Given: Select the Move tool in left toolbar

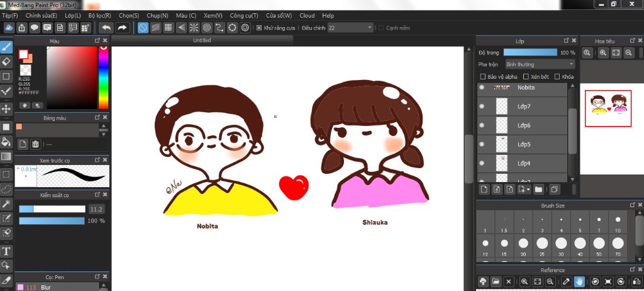Looking at the screenshot, I should point(6,109).
